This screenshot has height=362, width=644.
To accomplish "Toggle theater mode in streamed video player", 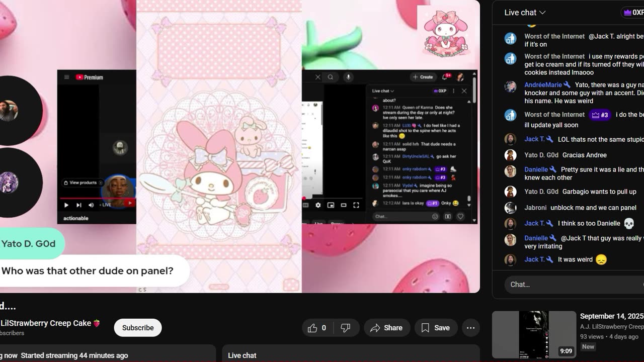I will 344,205.
